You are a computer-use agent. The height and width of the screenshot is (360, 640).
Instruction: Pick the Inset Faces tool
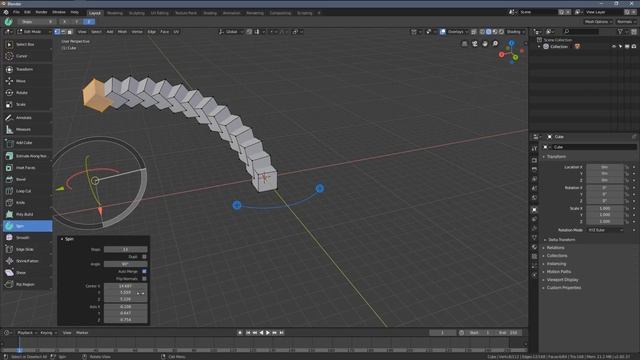tap(27, 168)
